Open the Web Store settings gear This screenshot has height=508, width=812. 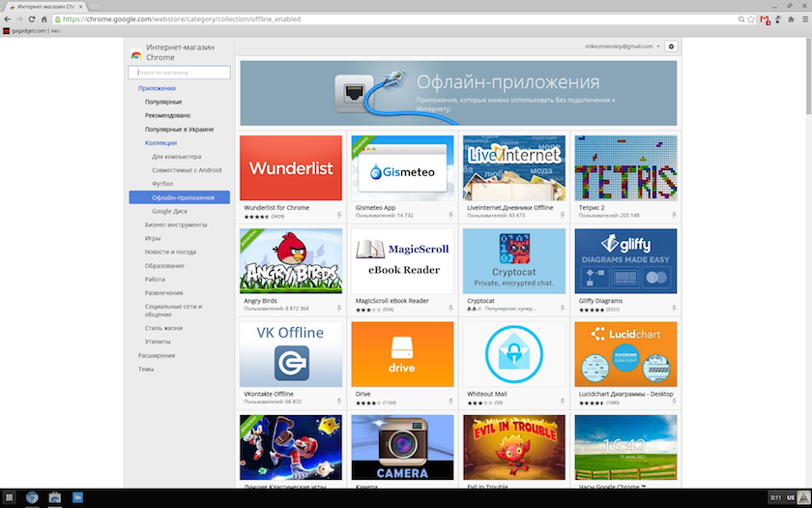[671, 46]
